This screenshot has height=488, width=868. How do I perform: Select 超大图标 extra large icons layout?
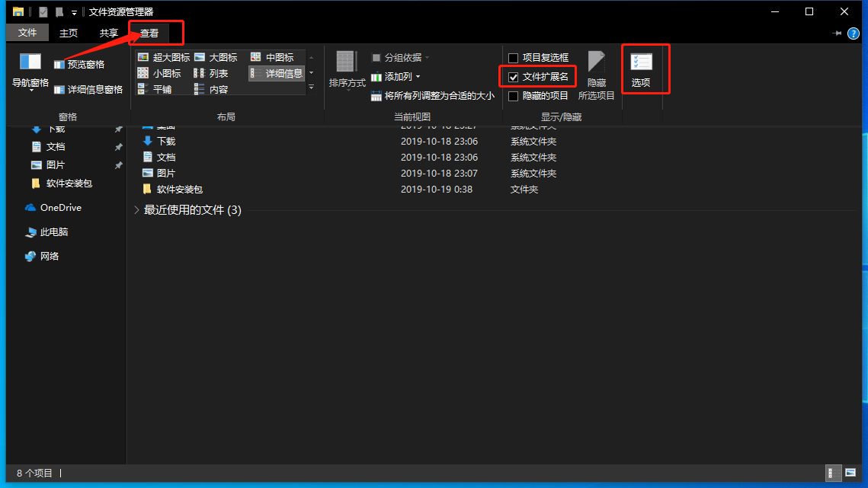point(164,58)
